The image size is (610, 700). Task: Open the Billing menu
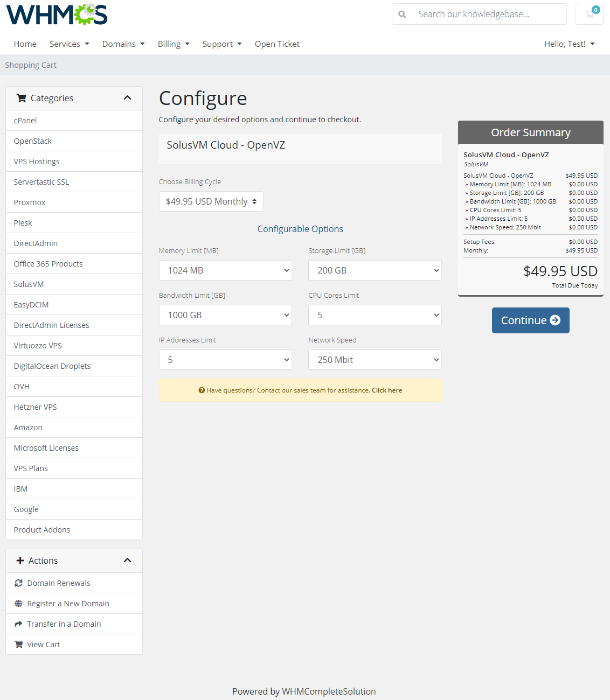[x=173, y=44]
